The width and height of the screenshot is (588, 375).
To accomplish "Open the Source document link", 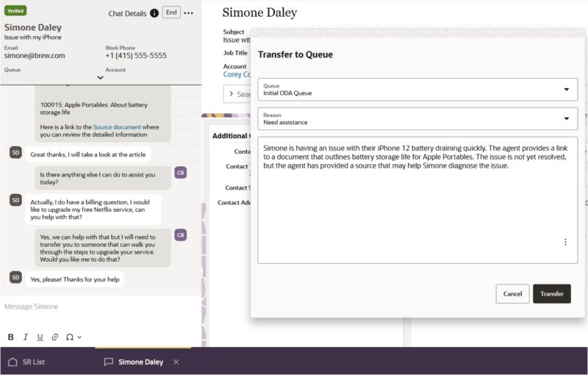I will [x=117, y=127].
